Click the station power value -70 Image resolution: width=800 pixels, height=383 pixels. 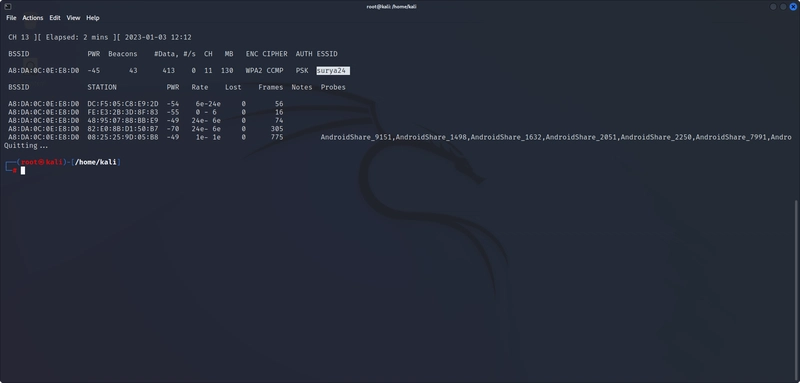click(173, 129)
